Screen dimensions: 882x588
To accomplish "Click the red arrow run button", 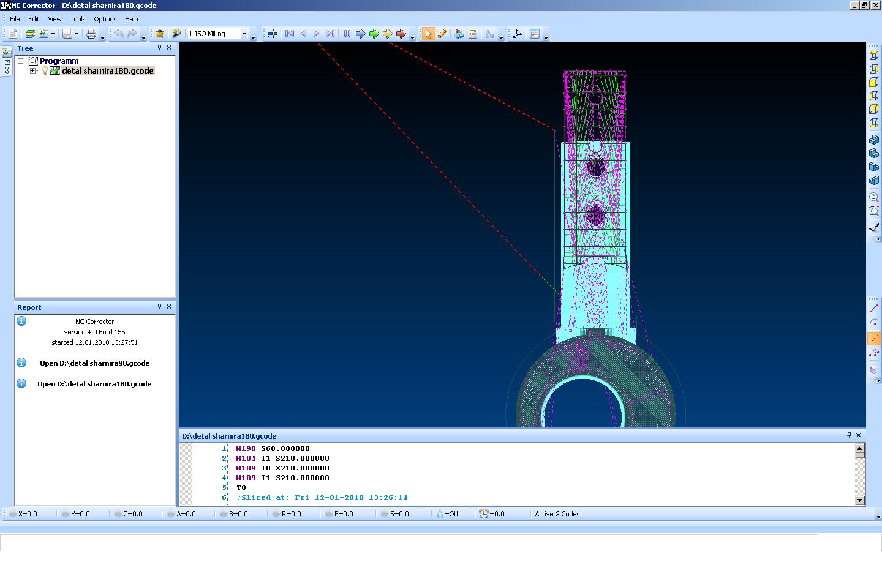I will pyautogui.click(x=401, y=34).
